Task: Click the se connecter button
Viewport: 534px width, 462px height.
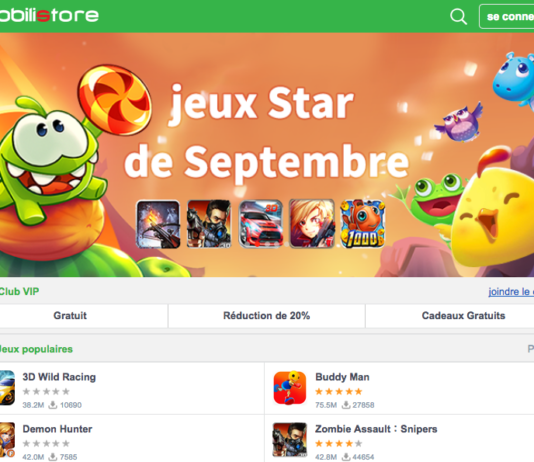Action: (507, 16)
